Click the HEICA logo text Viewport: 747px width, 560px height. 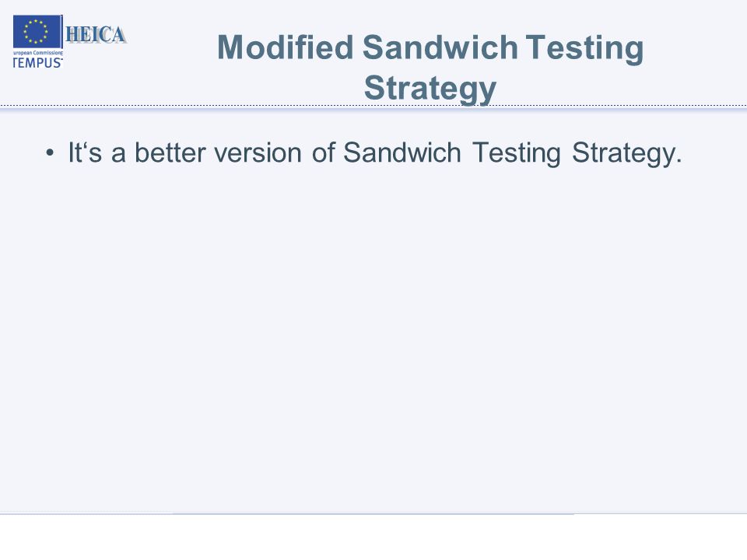point(96,35)
